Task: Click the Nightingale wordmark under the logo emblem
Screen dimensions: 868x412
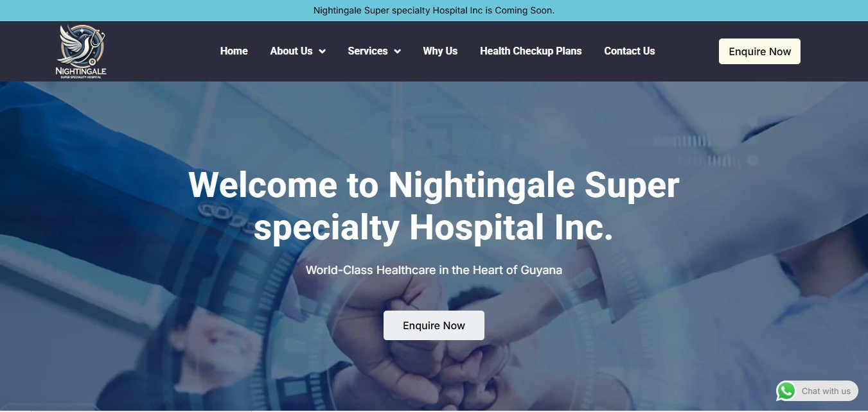Action: point(82,71)
